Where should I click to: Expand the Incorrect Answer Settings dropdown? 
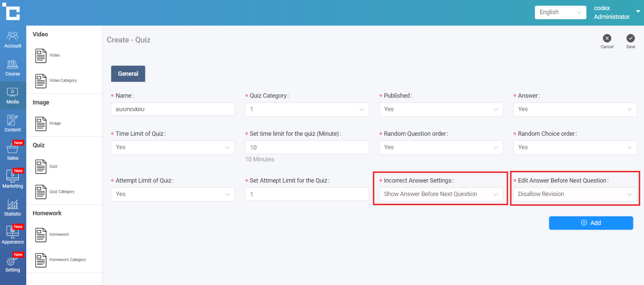click(441, 194)
